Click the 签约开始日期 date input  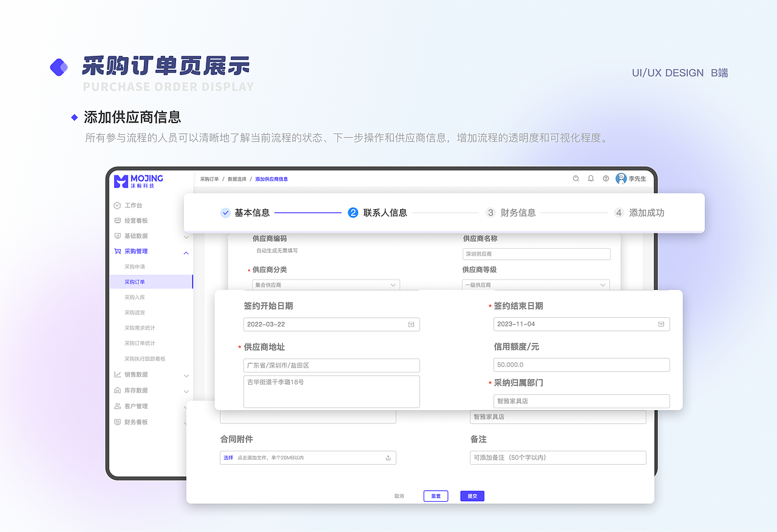(331, 325)
